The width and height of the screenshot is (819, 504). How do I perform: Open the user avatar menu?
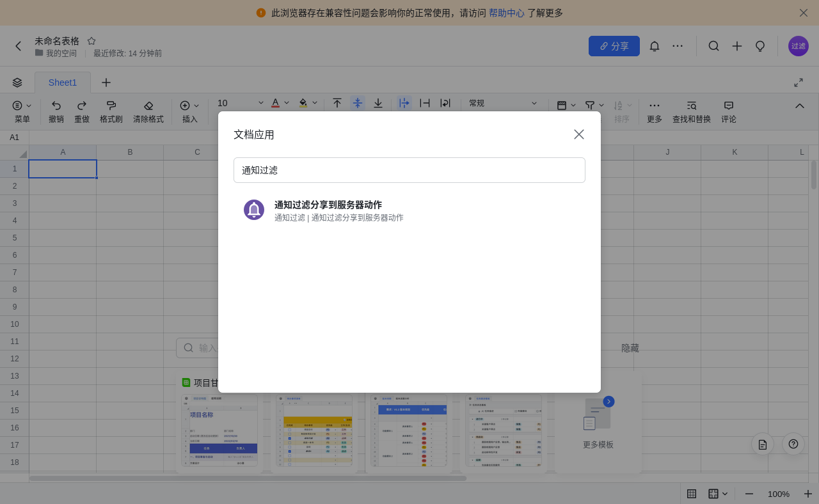coord(799,46)
